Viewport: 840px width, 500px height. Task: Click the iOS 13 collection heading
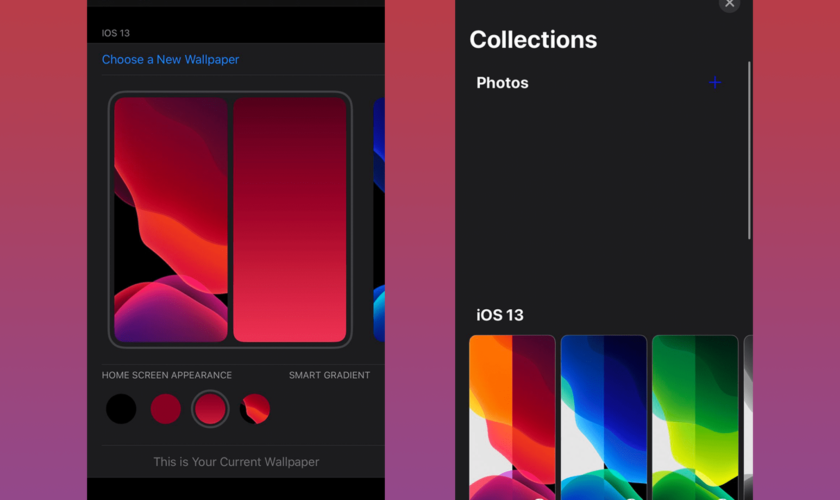[500, 315]
